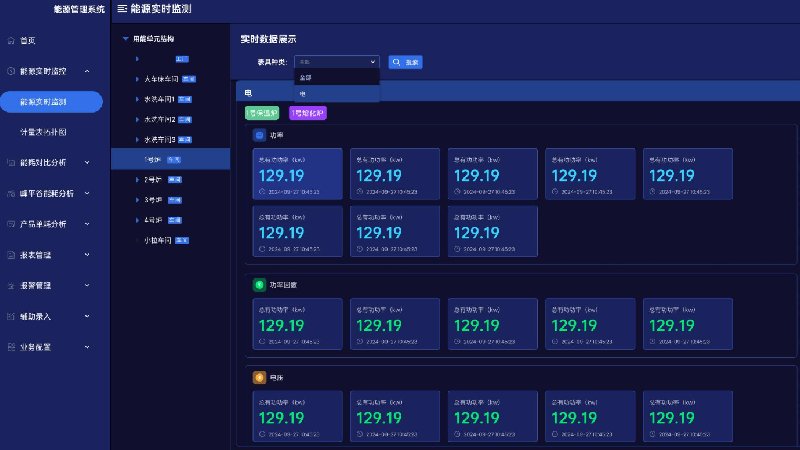Viewport: 800px width, 450px height.
Task: Expand the 产品单耗分析 menu chevron
Action: pyautogui.click(x=87, y=224)
